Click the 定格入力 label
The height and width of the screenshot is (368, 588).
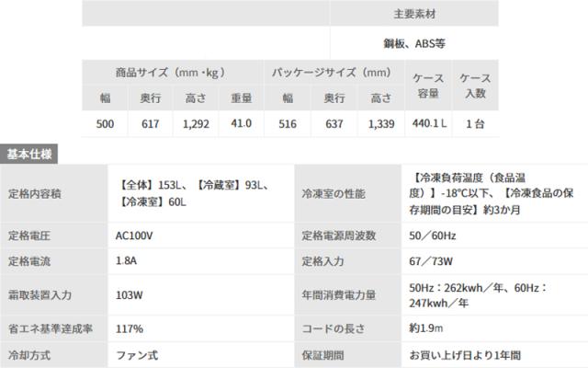[x=322, y=261]
